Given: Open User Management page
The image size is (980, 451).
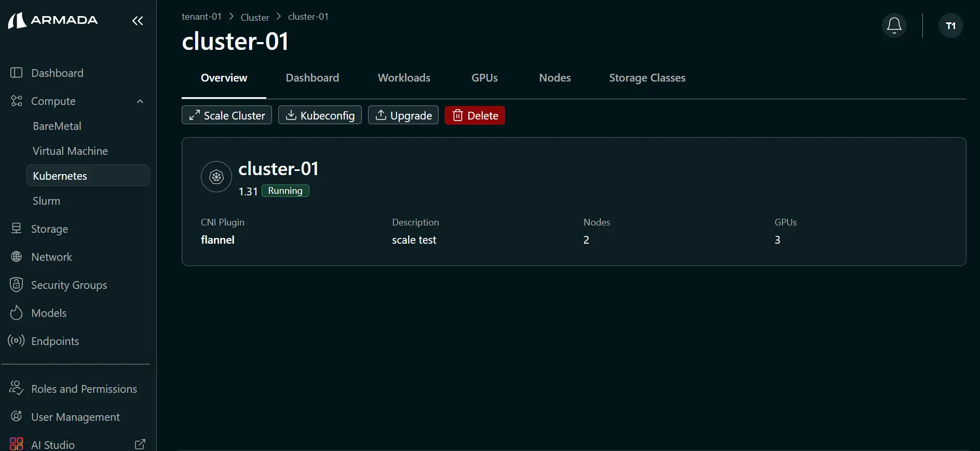Looking at the screenshot, I should [75, 417].
